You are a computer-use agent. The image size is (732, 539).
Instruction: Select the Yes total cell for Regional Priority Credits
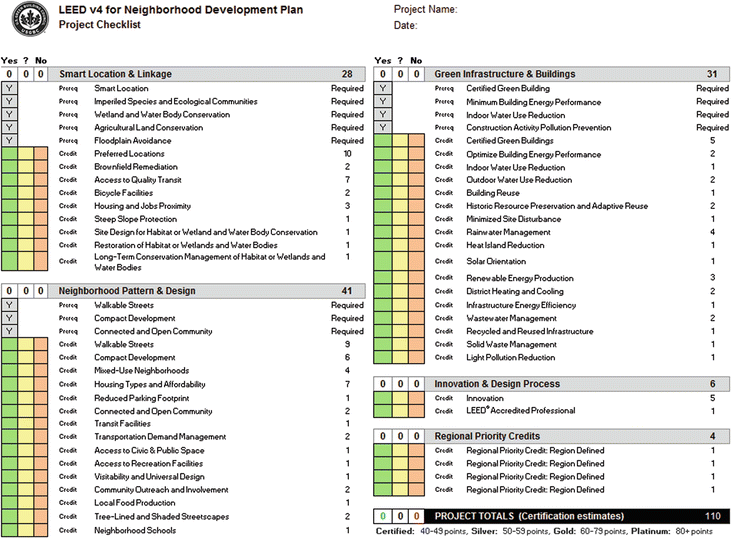[383, 436]
